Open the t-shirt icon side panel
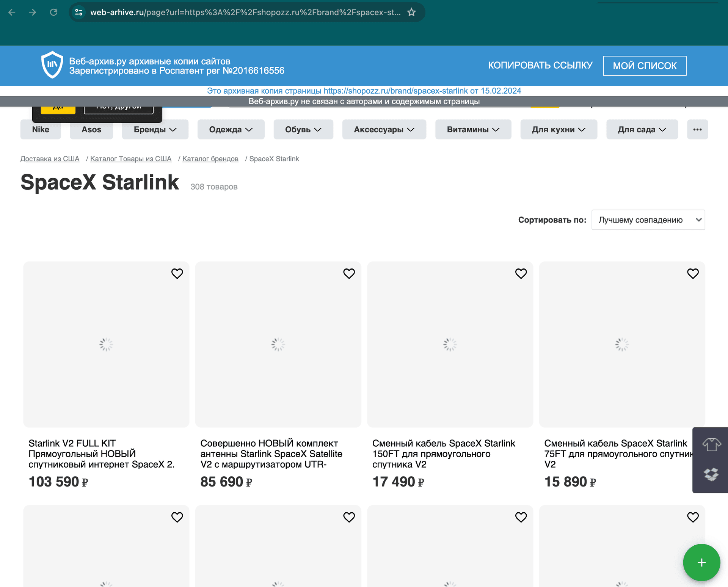 click(711, 444)
